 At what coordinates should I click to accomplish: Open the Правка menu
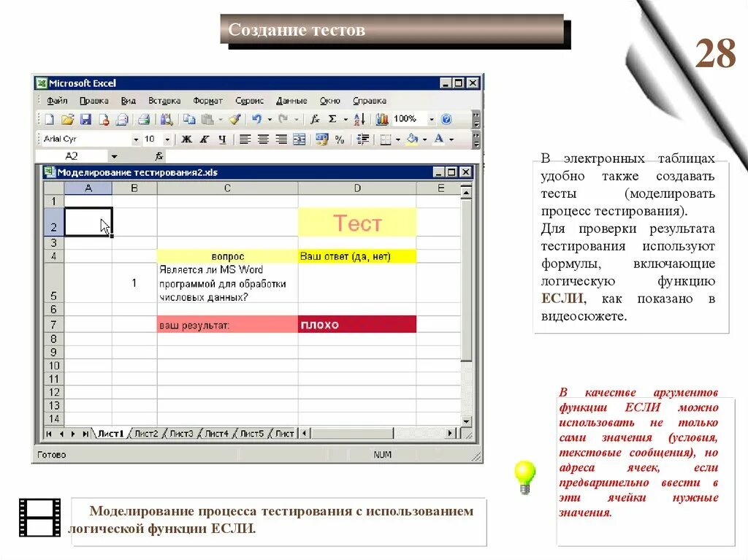click(x=94, y=101)
